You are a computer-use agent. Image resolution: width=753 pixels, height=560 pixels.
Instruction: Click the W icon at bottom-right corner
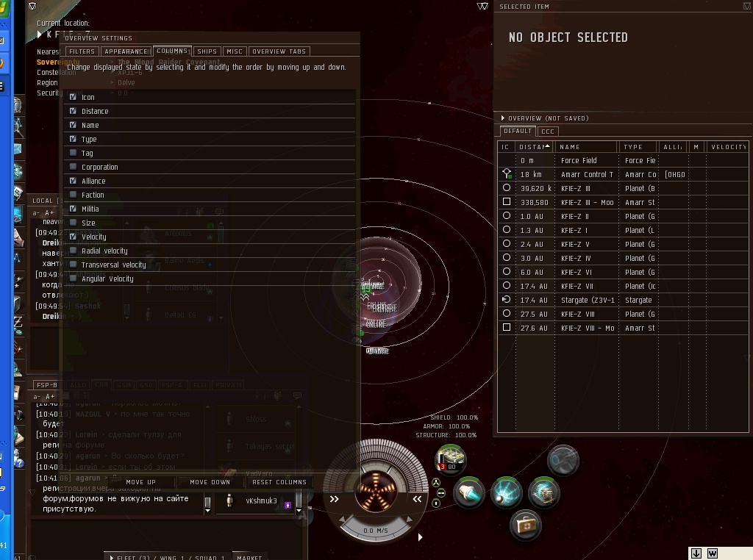tap(712, 553)
